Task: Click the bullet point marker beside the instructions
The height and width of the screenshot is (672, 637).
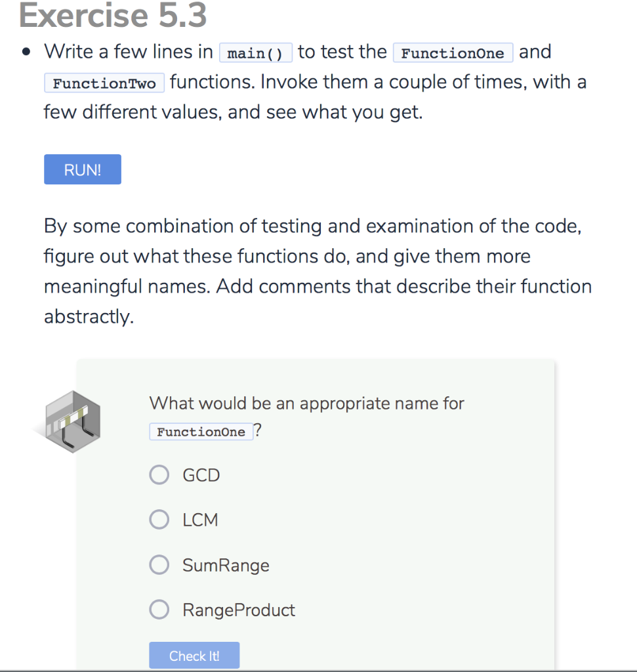Action: click(x=26, y=50)
